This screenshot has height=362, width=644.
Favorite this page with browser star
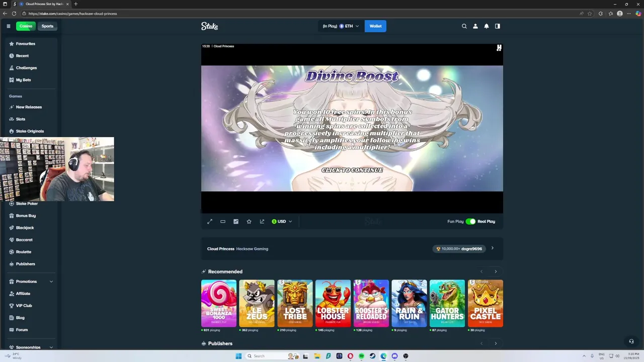pos(590,14)
